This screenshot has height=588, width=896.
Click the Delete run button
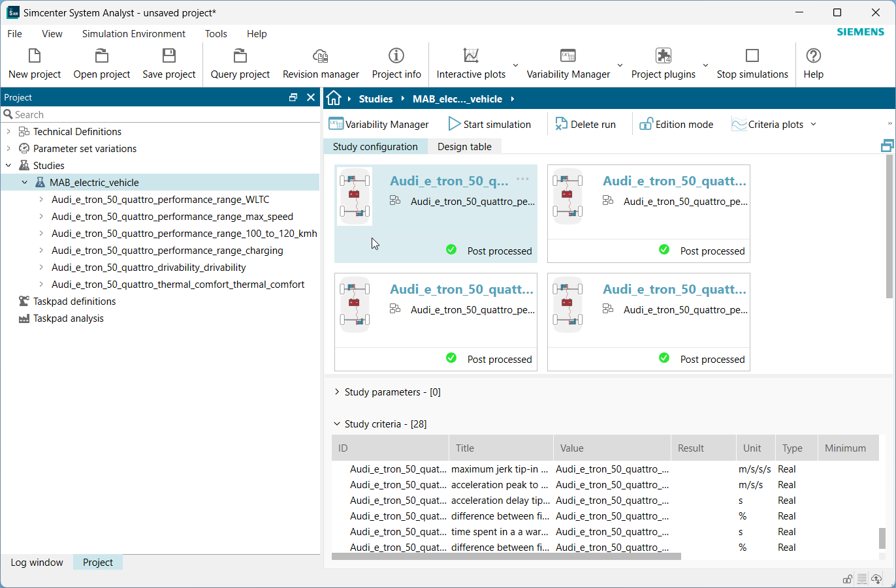pyautogui.click(x=585, y=124)
